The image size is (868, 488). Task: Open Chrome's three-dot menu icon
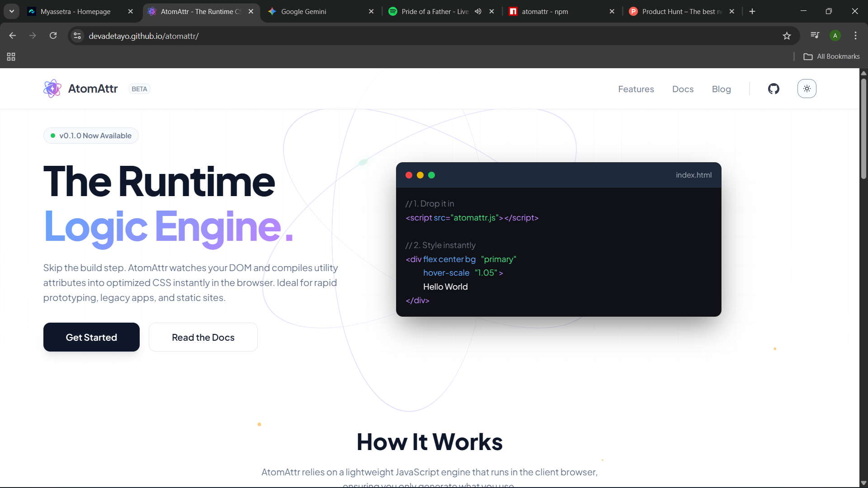(x=855, y=35)
